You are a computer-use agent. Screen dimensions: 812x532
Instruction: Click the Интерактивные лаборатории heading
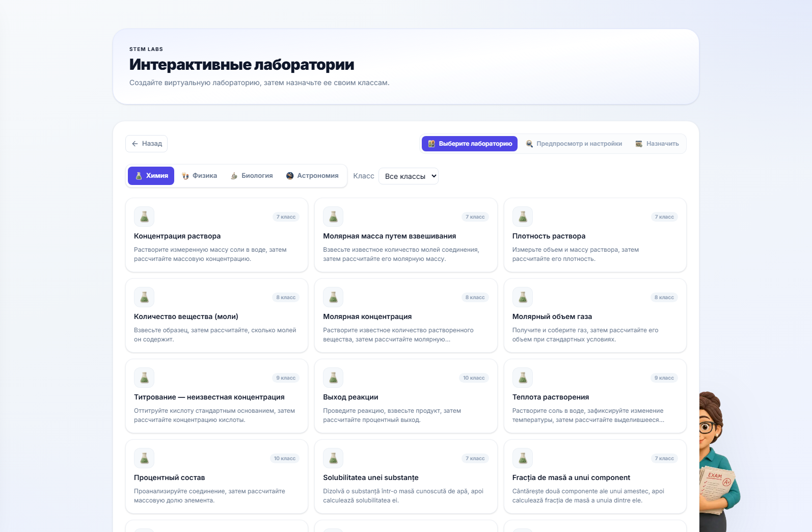click(x=242, y=65)
